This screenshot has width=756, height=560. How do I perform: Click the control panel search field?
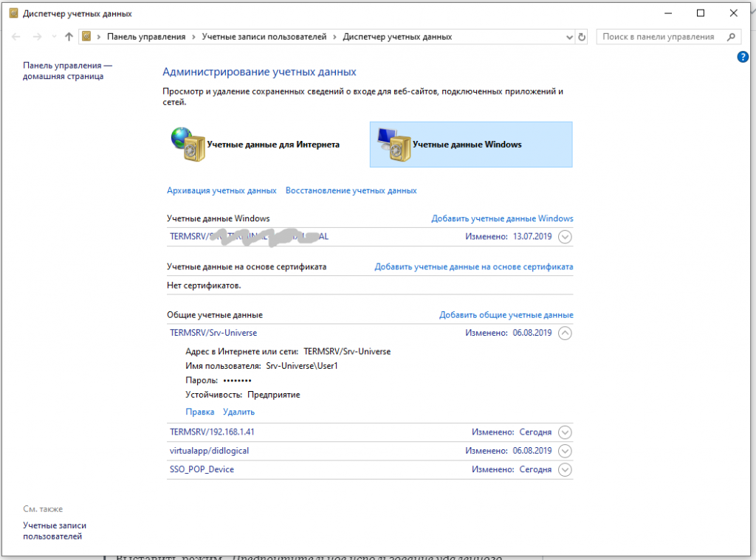(x=659, y=36)
